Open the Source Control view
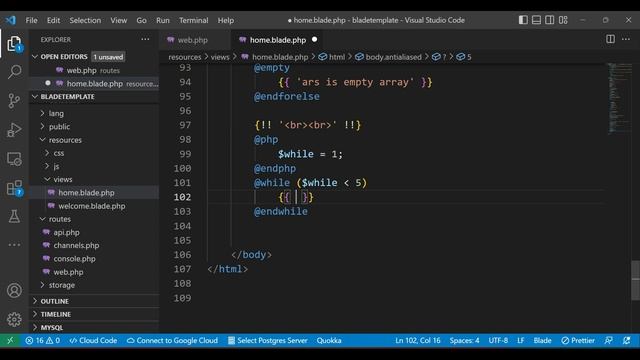Screen dimensions: 640x360 14,100
